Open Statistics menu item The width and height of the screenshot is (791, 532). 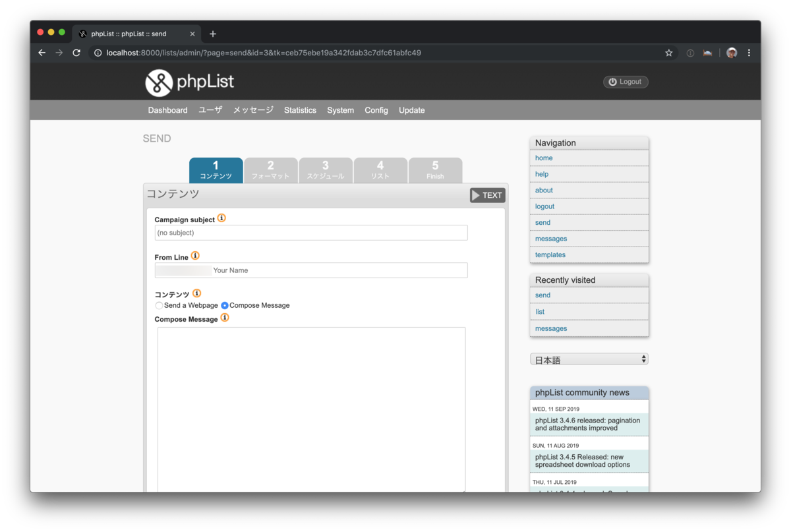tap(300, 110)
